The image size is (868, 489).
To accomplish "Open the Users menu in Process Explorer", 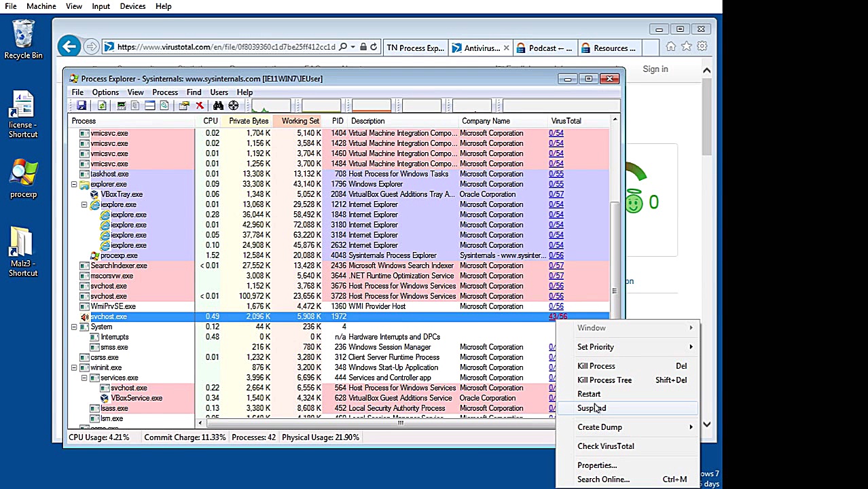I will (219, 92).
